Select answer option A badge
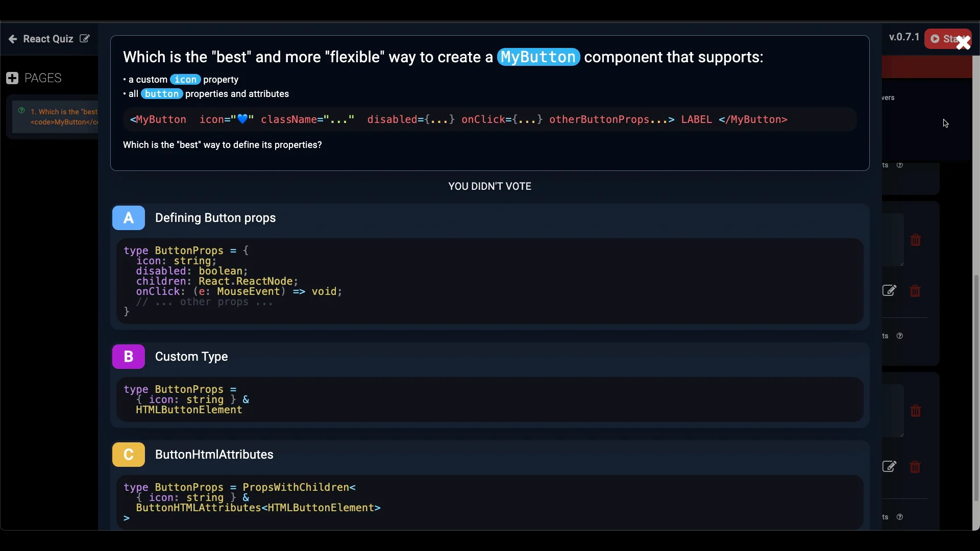The image size is (980, 551). click(128, 218)
